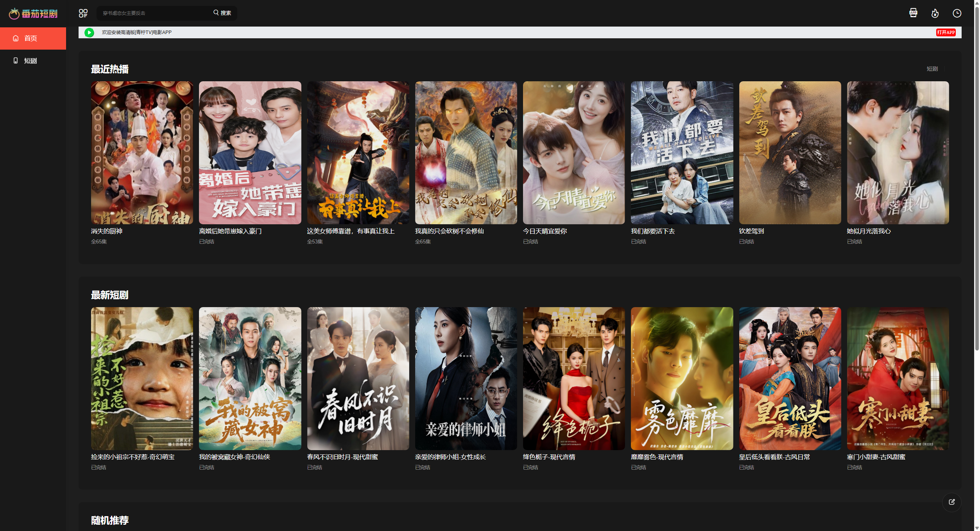Open the 亲爱的律师小姐 poster
980x531 pixels.
[466, 378]
